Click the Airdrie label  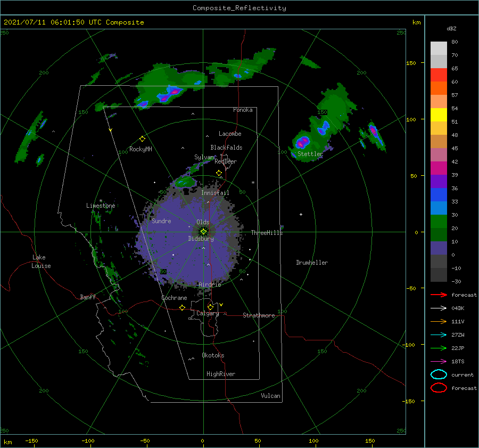210,284
